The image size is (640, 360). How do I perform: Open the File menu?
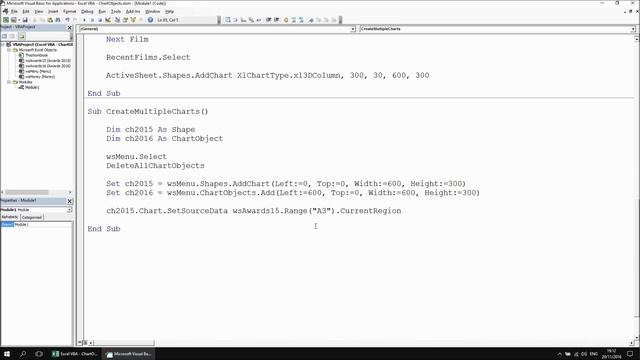(14, 11)
